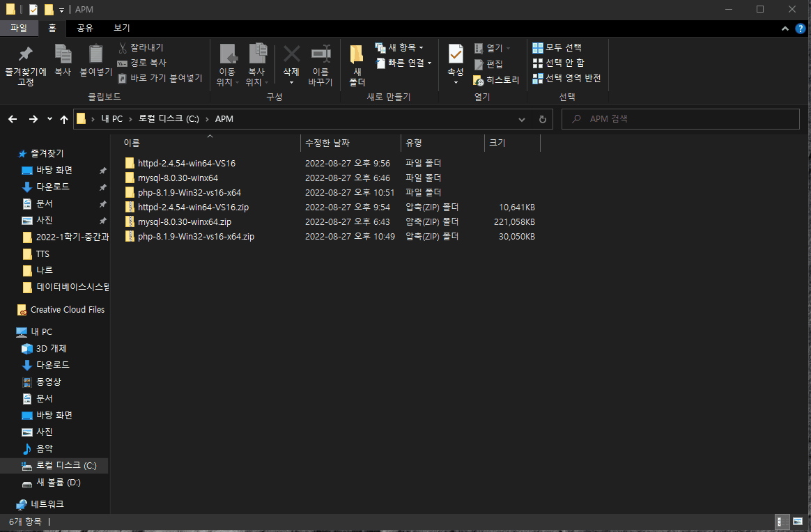Switch to details view in status bar
The height and width of the screenshot is (532, 811).
tap(782, 522)
